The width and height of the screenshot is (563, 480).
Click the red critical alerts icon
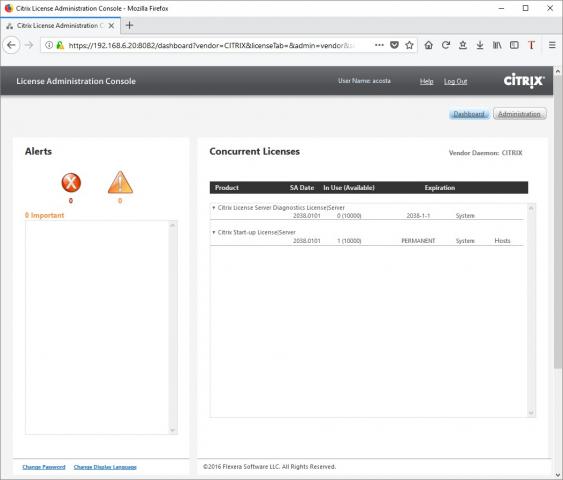pyautogui.click(x=71, y=182)
